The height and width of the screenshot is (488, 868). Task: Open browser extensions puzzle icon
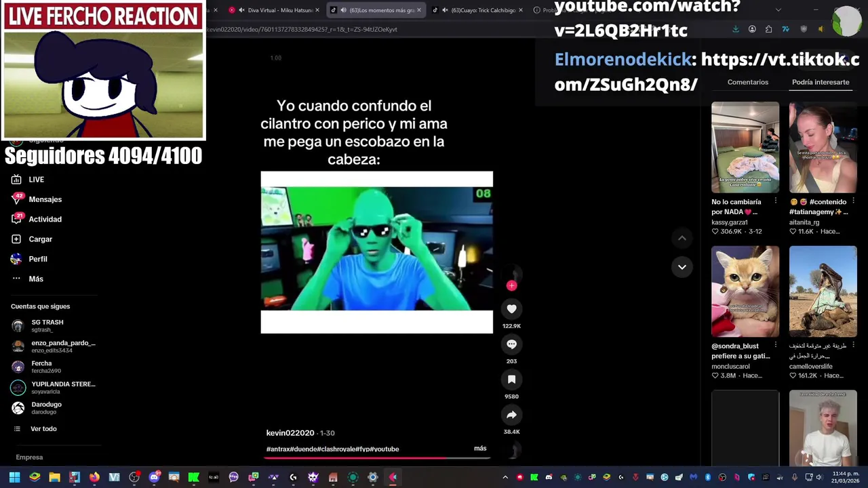point(768,29)
